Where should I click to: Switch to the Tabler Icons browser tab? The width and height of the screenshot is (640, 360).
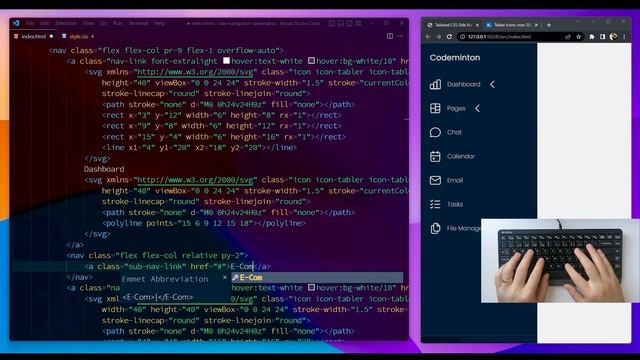pyautogui.click(x=512, y=25)
